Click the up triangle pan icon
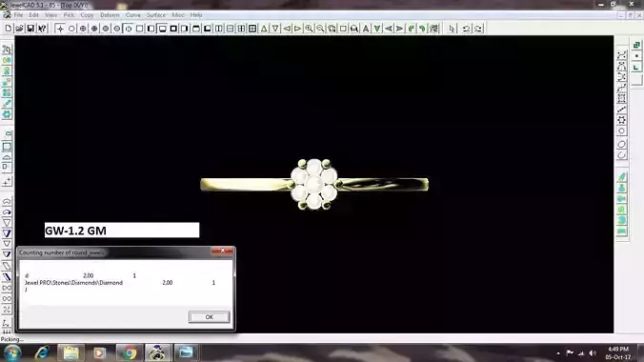 click(x=264, y=29)
